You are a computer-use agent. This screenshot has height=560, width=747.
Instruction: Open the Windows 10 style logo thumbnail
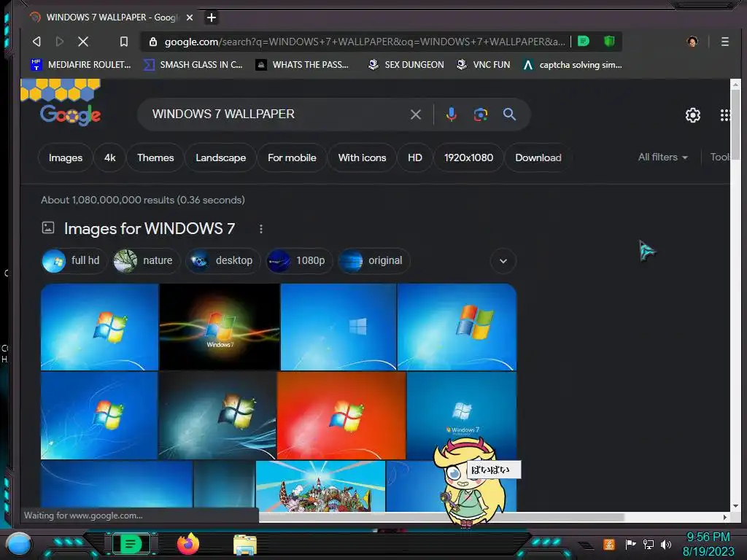[338, 327]
